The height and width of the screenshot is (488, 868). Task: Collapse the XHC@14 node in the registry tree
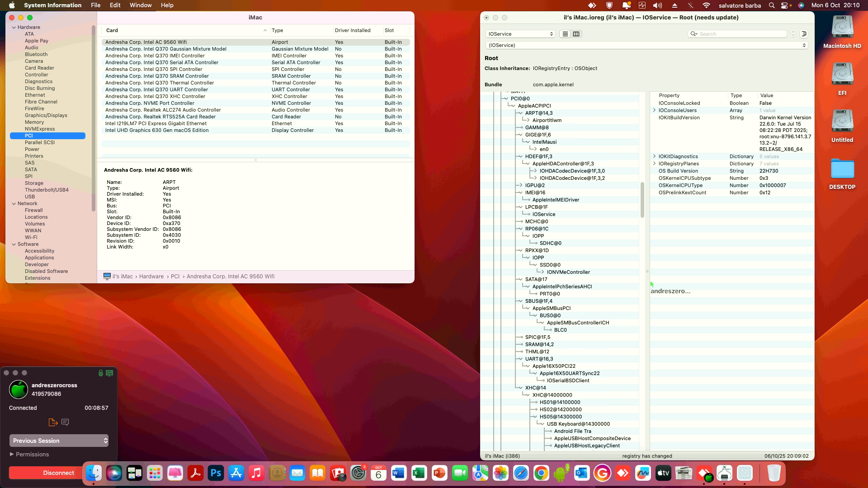click(x=521, y=388)
